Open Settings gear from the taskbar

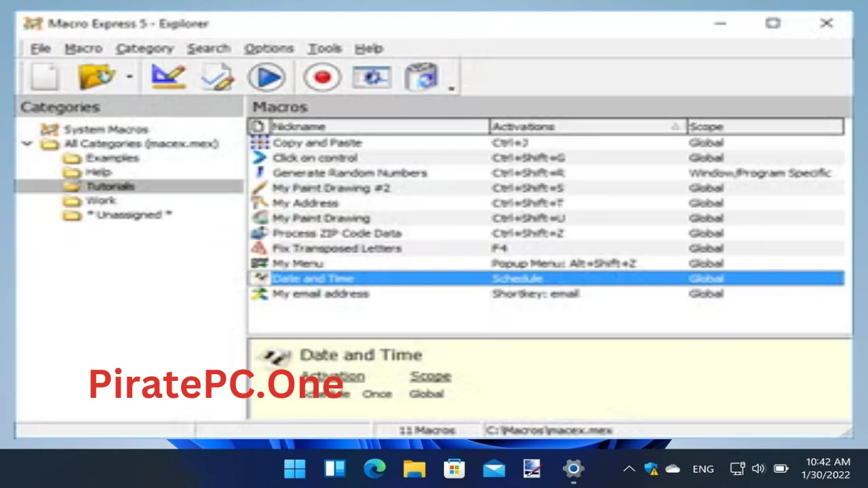click(573, 468)
